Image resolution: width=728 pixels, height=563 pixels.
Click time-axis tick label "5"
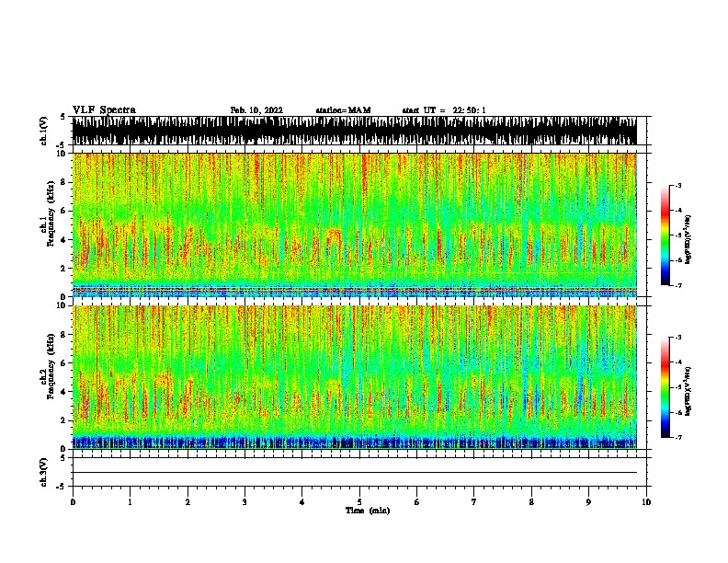click(x=359, y=502)
